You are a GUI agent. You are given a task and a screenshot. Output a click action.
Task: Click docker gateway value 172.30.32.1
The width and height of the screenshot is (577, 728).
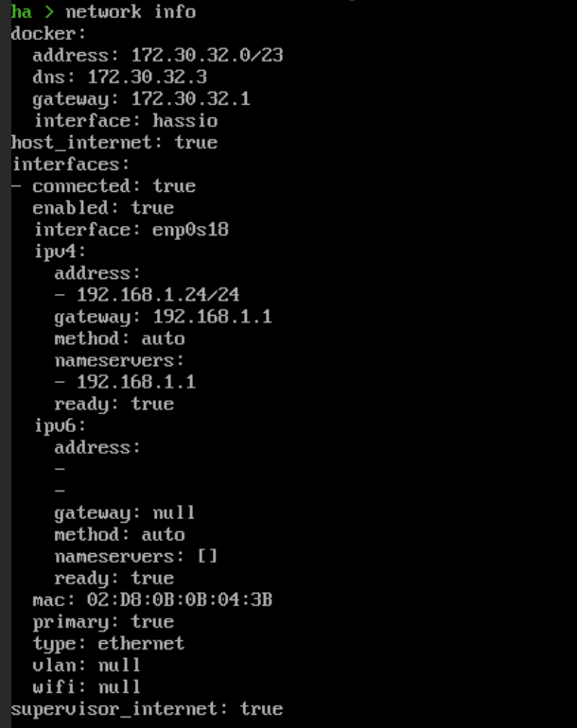(x=191, y=99)
